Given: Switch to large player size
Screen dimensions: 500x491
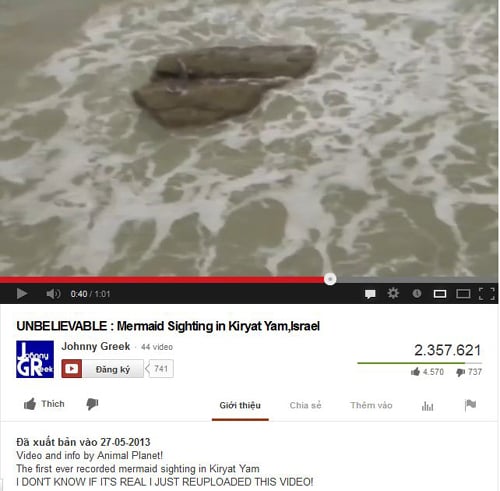Looking at the screenshot, I should [463, 294].
